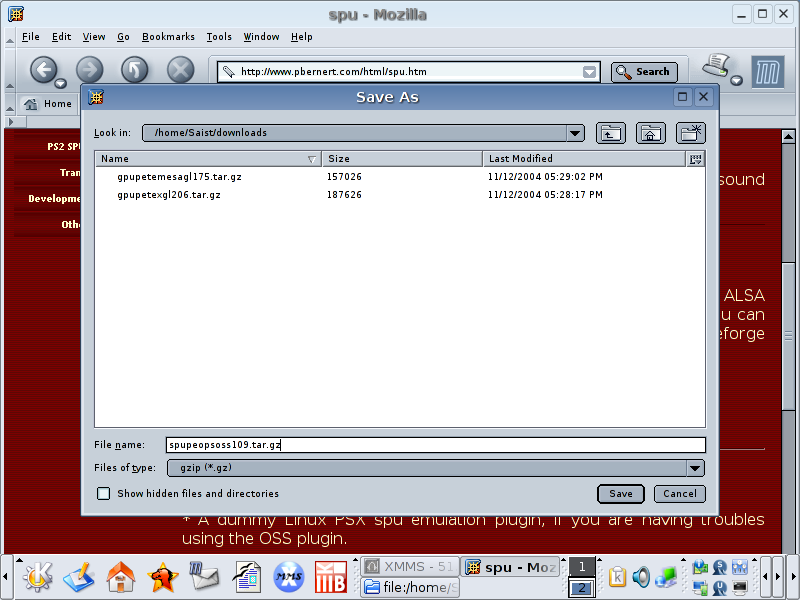Open the URL bar history dropdown
The width and height of the screenshot is (800, 600).
(590, 72)
